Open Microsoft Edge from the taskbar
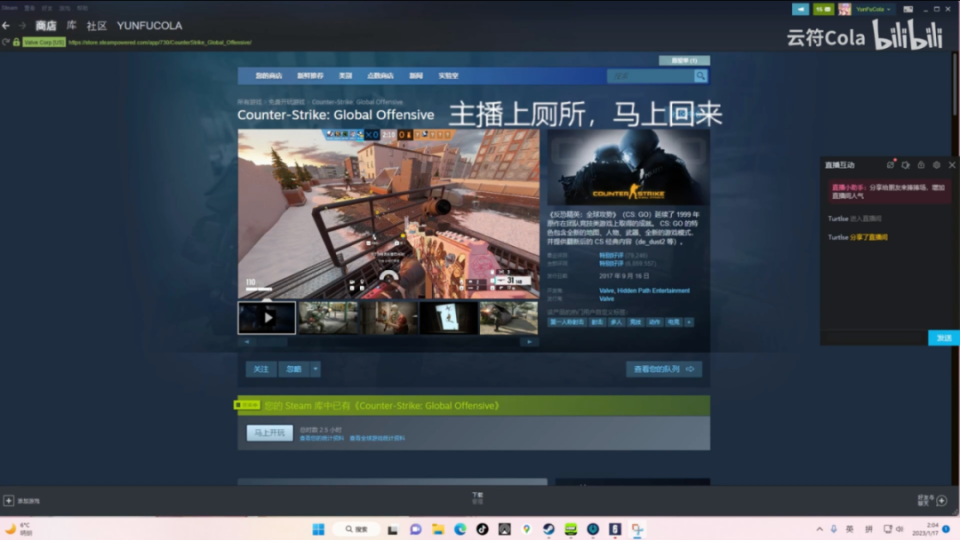This screenshot has height=540, width=960. pyautogui.click(x=460, y=529)
